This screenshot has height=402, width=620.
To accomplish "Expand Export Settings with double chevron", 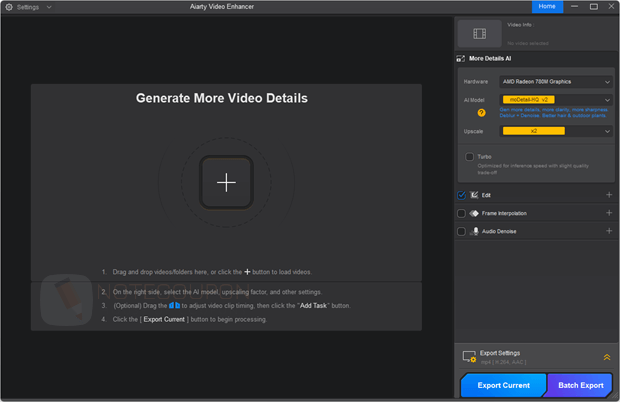I will coord(607,357).
